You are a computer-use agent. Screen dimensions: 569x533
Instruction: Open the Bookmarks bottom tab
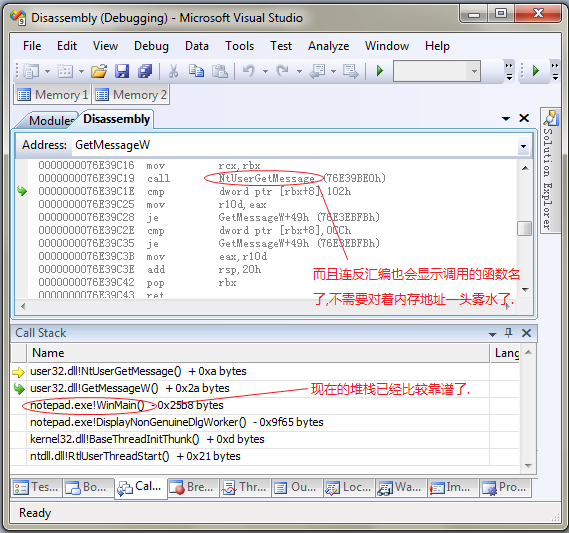(x=89, y=487)
